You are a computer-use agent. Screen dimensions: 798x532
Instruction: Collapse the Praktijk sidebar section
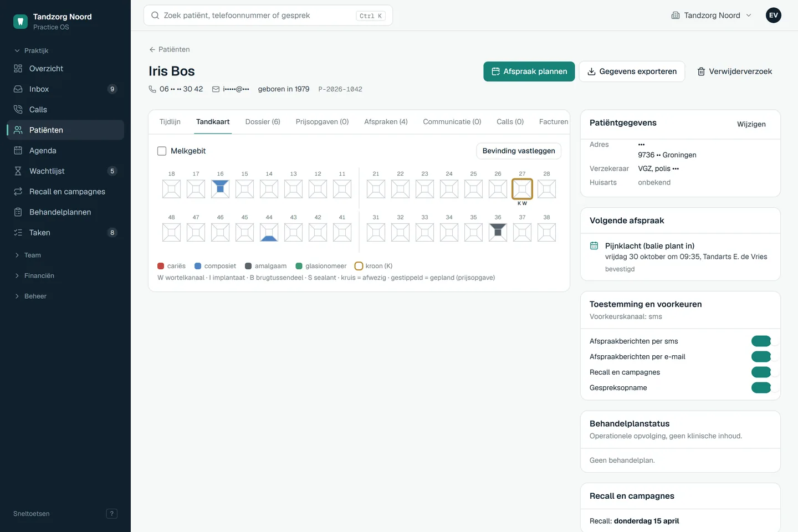31,50
